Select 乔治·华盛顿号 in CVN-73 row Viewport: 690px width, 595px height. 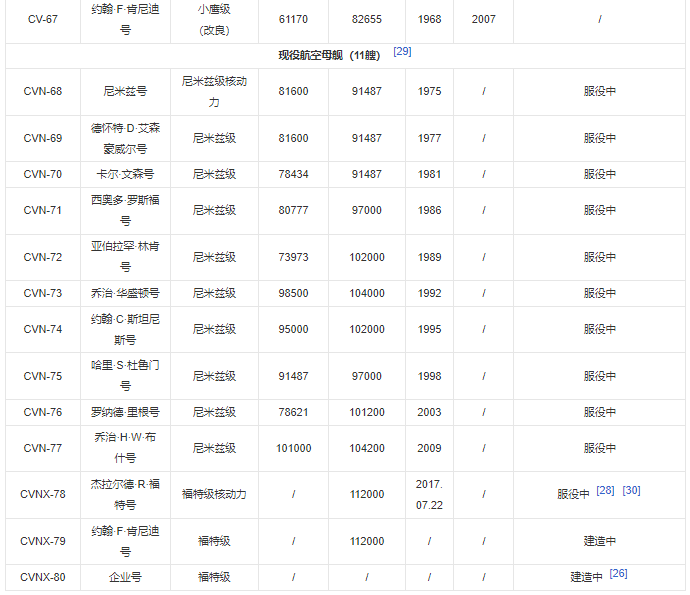tap(125, 293)
